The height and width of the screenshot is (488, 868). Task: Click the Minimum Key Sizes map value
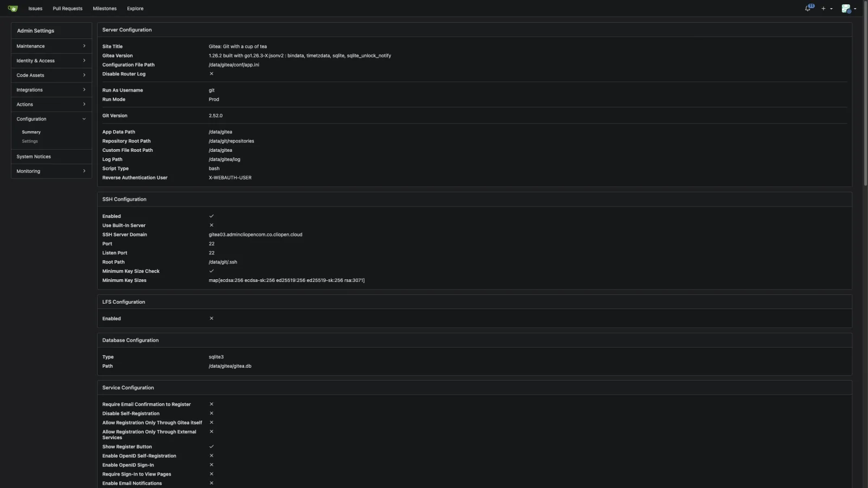coord(286,281)
